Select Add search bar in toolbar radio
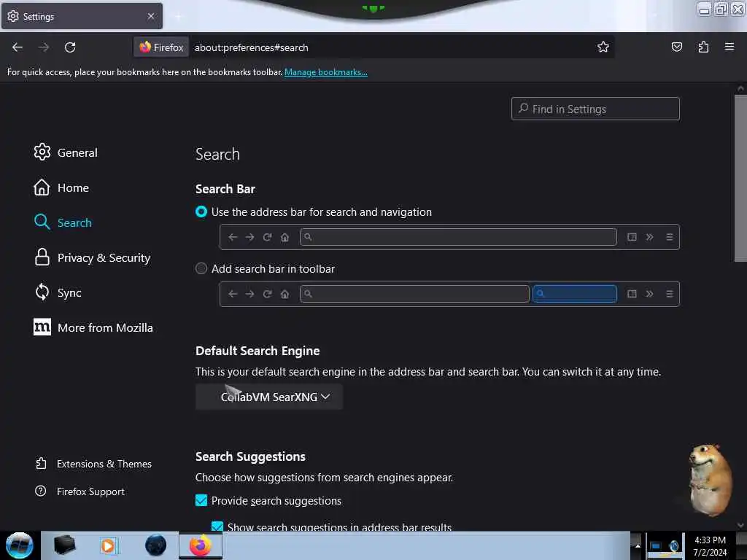Screen dimensions: 747x560 click(201, 268)
